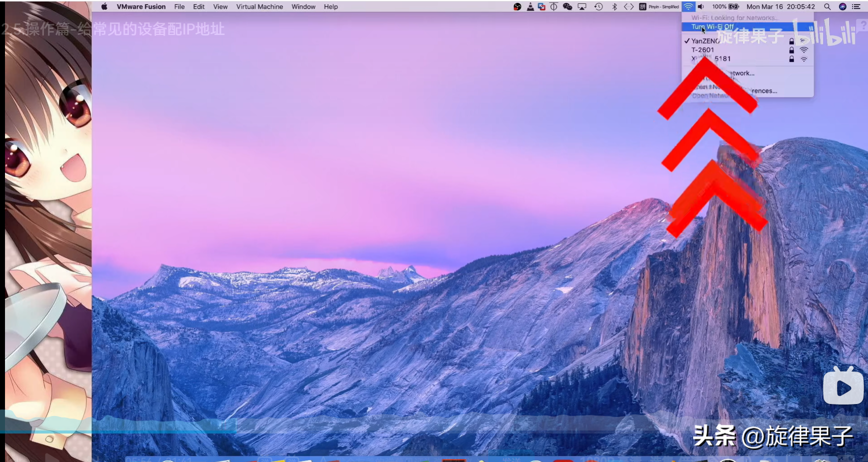The image size is (868, 462).
Task: Click the bilibili play button overlay
Action: pyautogui.click(x=843, y=387)
